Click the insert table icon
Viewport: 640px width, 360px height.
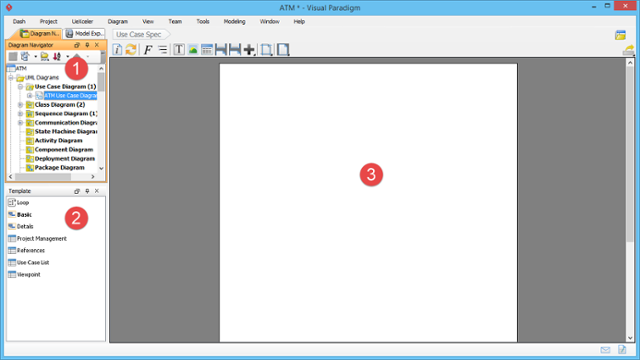207,50
